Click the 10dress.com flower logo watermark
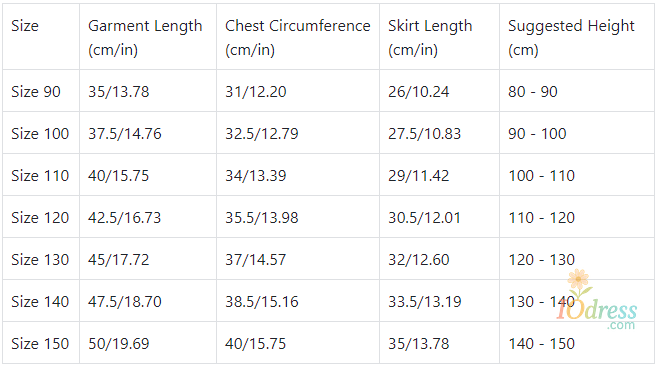 [597, 300]
